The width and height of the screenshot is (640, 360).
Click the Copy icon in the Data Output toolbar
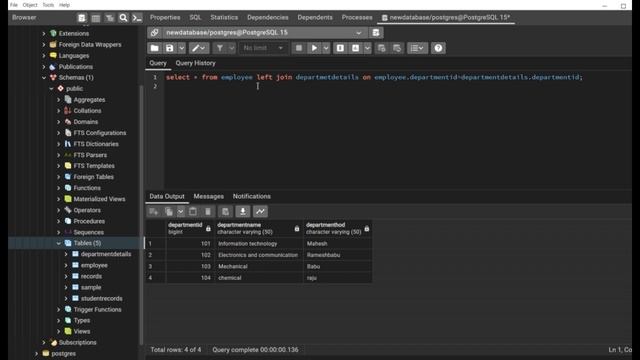pyautogui.click(x=169, y=211)
